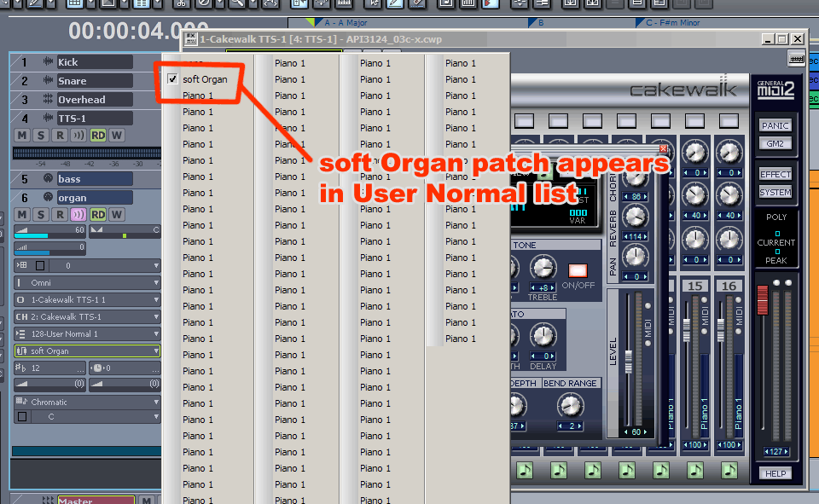Click the HELP button in TTS-1

[775, 473]
